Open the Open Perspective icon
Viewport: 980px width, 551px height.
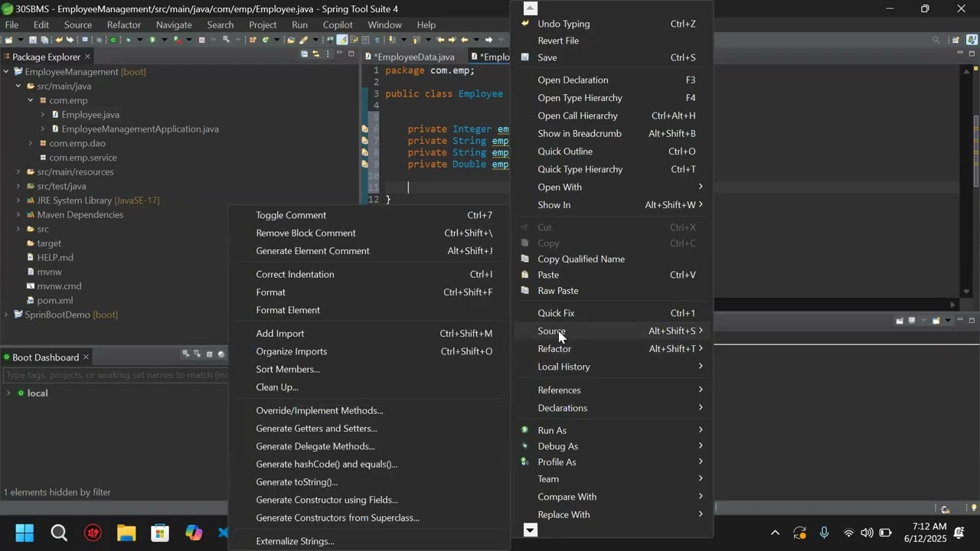pyautogui.click(x=955, y=40)
